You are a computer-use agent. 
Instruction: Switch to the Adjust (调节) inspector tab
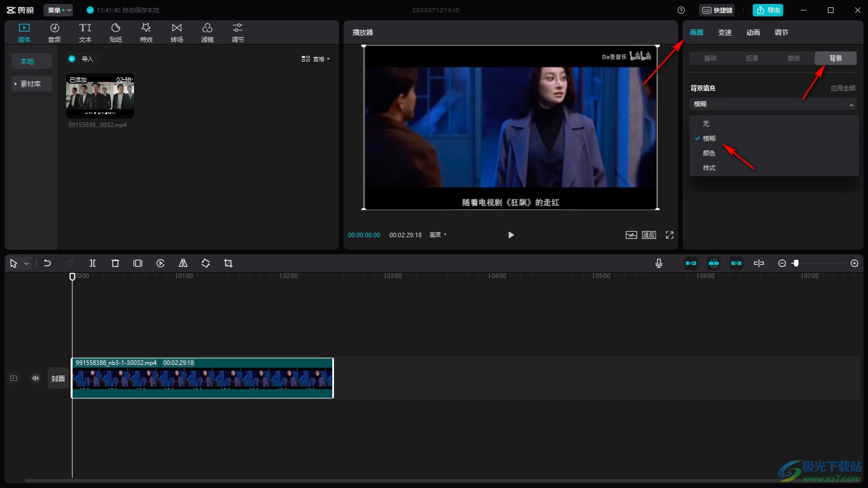782,33
